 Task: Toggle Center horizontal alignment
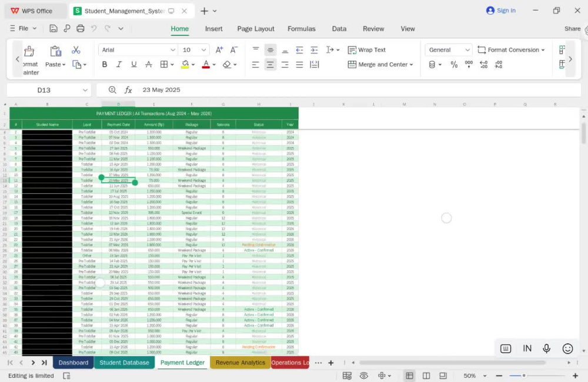coord(270,65)
